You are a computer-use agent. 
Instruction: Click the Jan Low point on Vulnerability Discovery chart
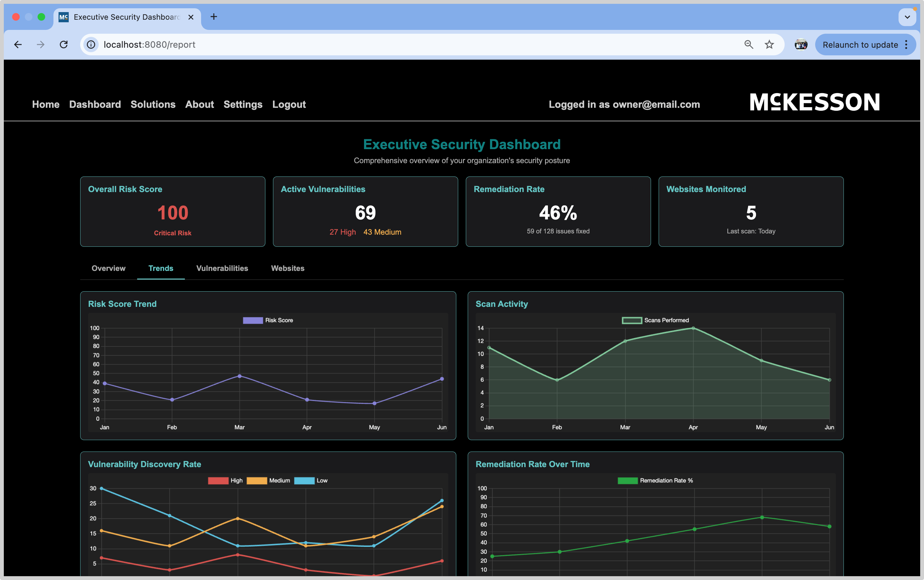pyautogui.click(x=101, y=488)
